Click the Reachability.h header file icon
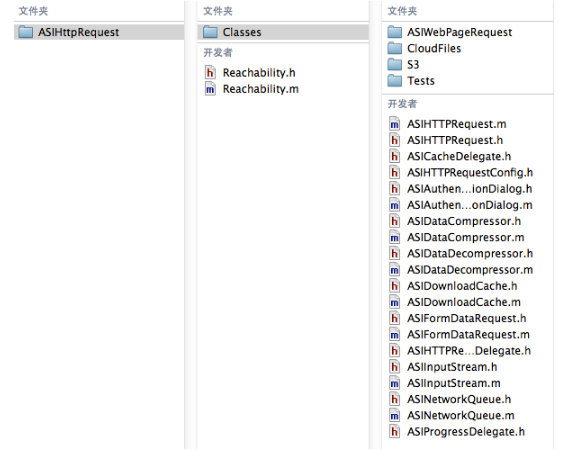This screenshot has width=577, height=451. (210, 72)
